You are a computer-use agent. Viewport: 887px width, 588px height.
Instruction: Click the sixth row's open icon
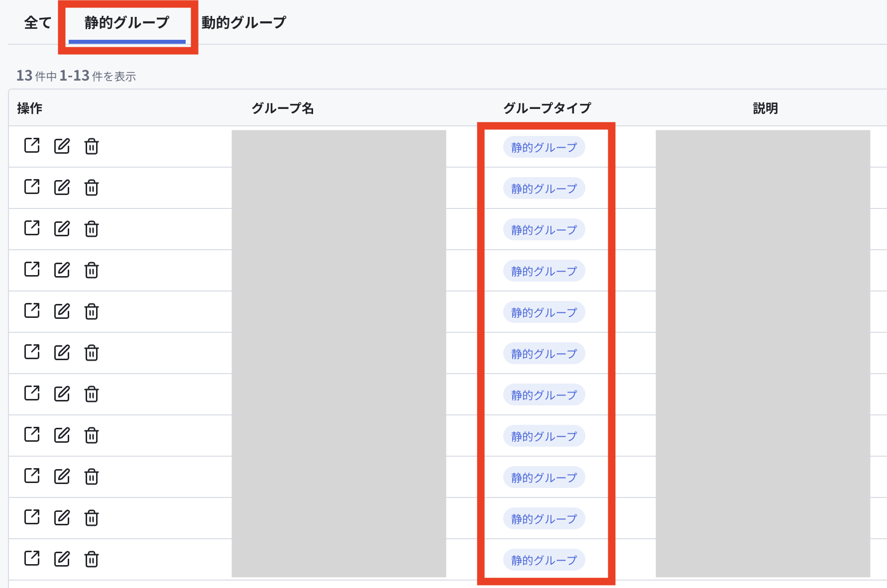[32, 352]
